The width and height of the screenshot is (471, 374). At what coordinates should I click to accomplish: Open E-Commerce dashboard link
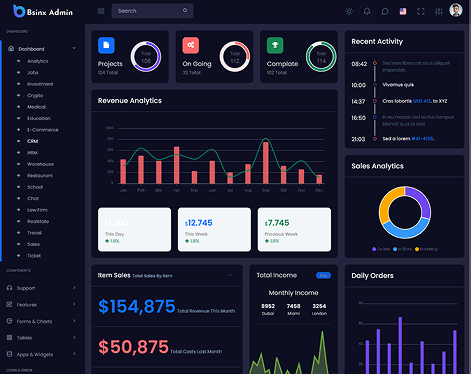43,130
